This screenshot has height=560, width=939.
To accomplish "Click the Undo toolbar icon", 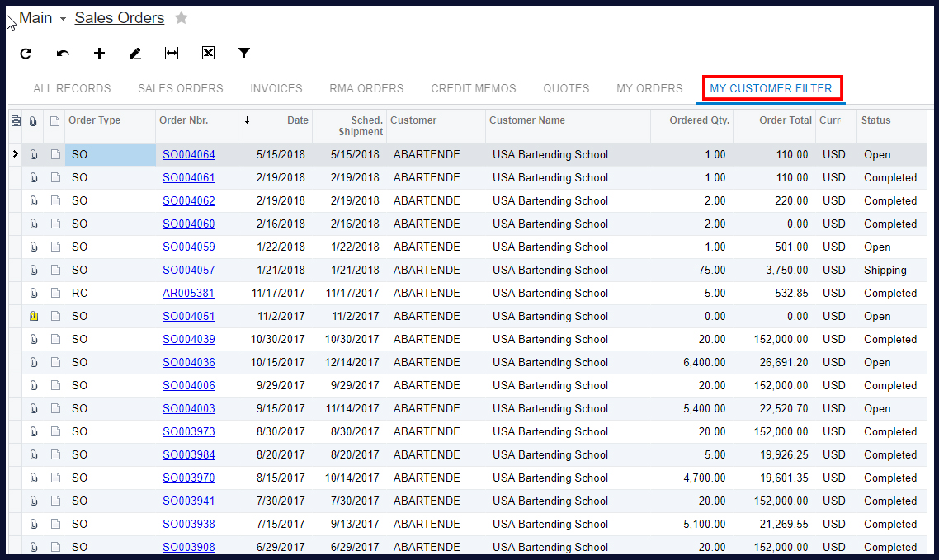I will click(x=63, y=54).
